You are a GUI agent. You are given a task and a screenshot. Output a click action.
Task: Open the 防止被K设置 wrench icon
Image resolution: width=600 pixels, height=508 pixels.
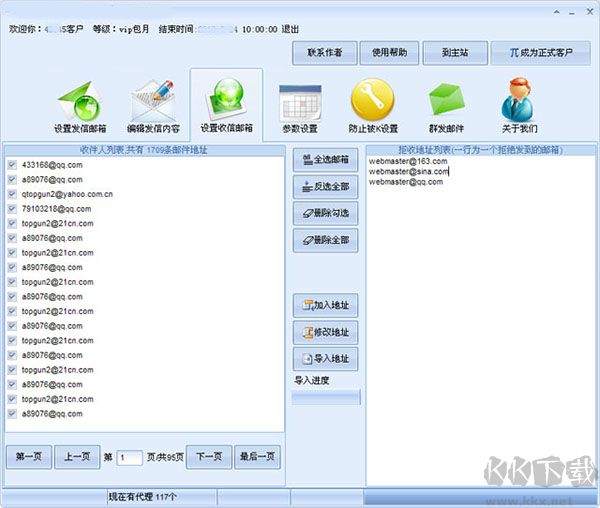click(373, 100)
